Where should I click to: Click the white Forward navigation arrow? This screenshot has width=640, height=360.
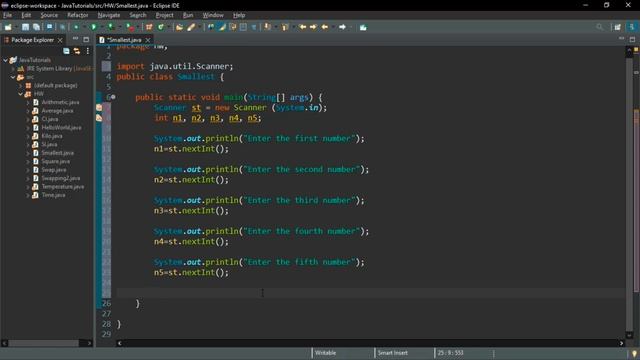point(342,27)
